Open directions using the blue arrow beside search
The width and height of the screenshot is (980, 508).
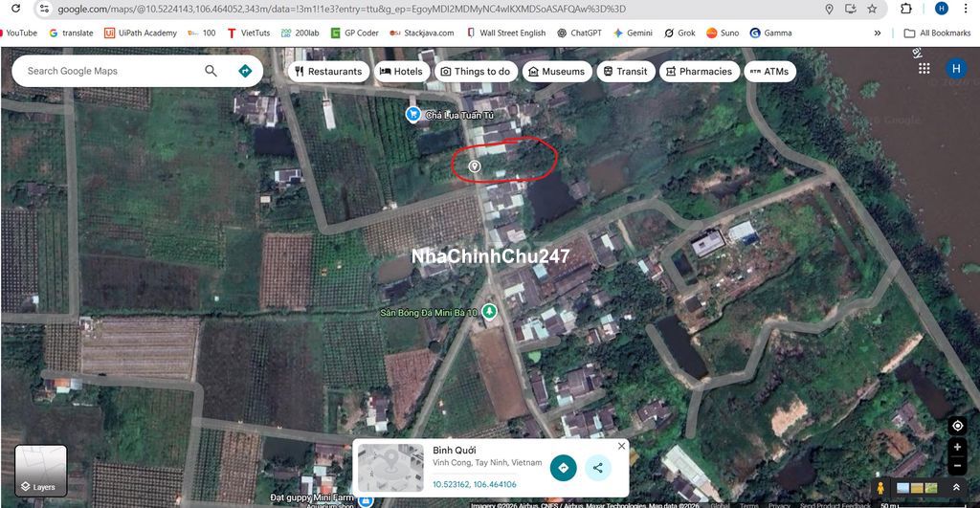click(x=245, y=71)
